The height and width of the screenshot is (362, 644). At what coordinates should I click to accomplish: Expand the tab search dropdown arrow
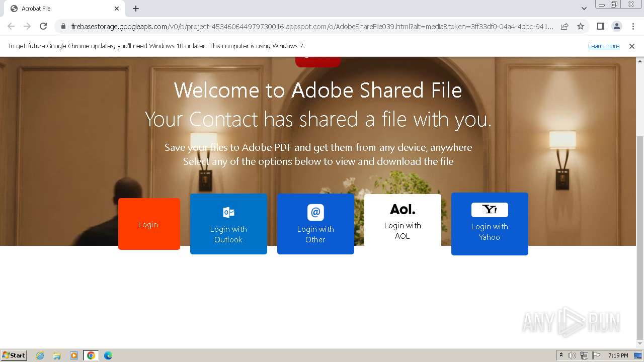point(584,9)
